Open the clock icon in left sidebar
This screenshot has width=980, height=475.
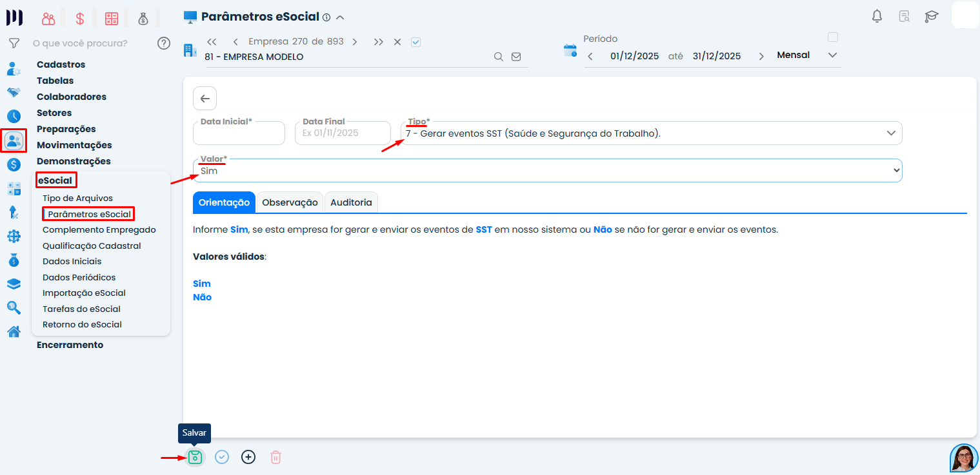point(14,116)
